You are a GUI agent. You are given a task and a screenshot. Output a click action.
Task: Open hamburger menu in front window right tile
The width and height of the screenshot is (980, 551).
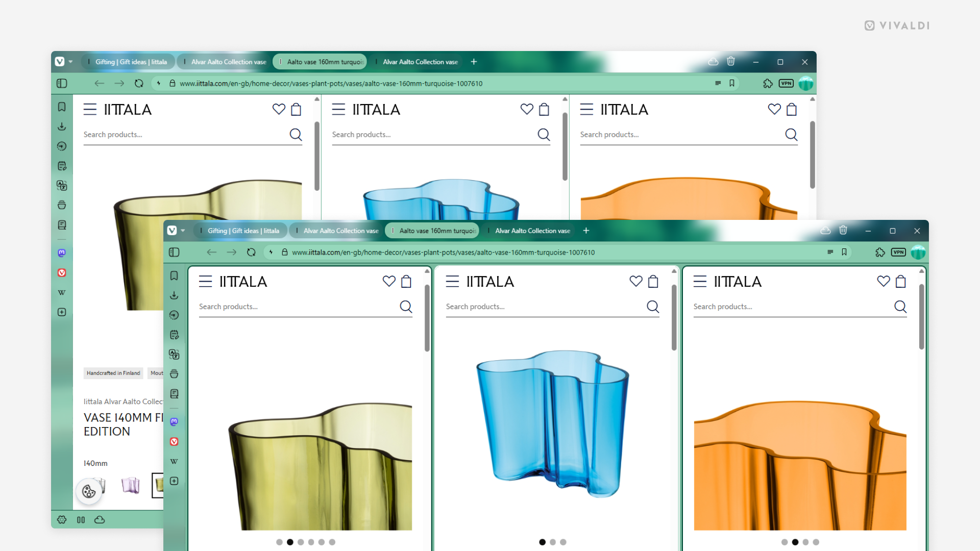pyautogui.click(x=700, y=281)
